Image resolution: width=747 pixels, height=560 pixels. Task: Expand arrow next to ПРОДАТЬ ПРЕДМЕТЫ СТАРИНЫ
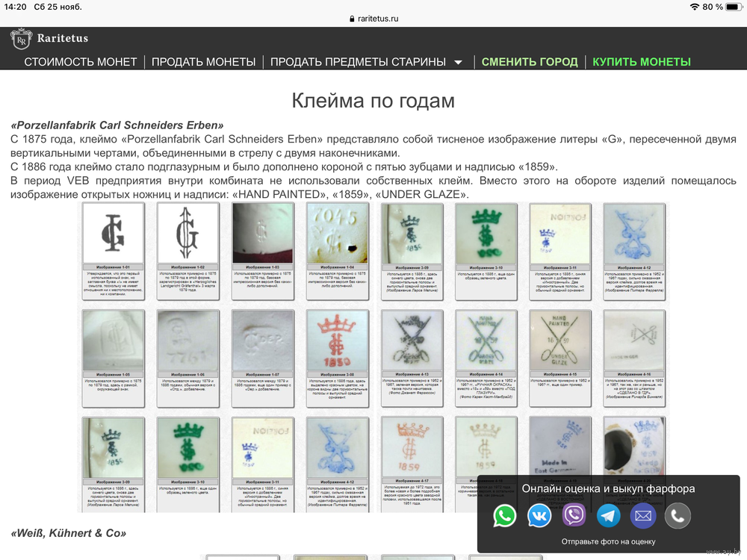click(459, 63)
